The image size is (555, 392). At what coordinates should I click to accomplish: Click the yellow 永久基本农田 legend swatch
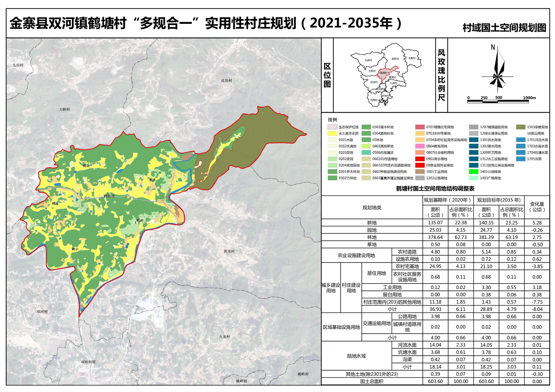point(332,133)
